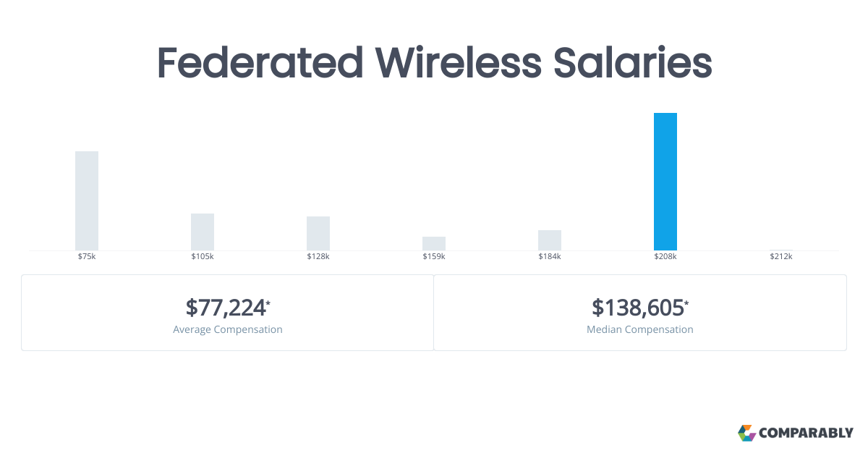Screen dimensions: 868x456
Task: Click the $208k axis label
Action: tap(665, 257)
